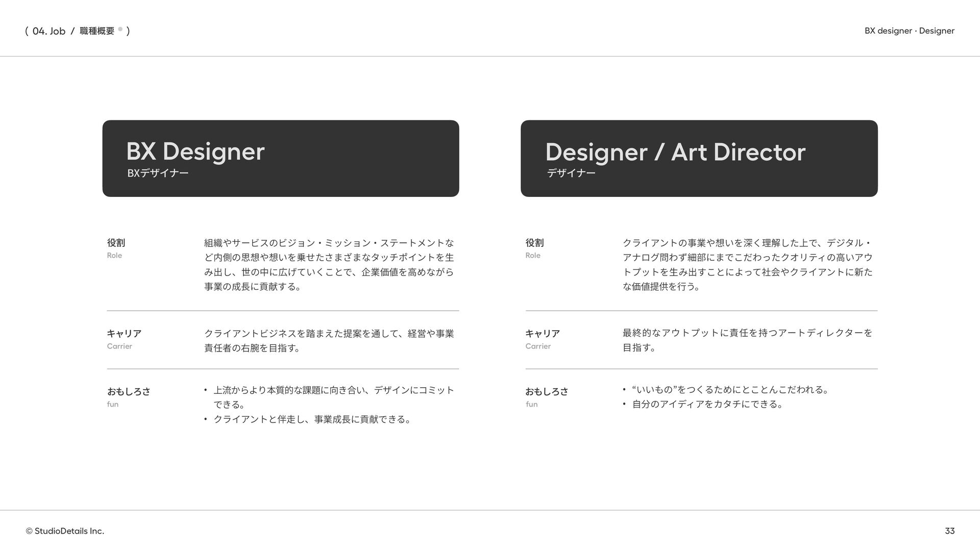Click the Designer / Art Director heading card
Image resolution: width=980 pixels, height=551 pixels.
699,158
